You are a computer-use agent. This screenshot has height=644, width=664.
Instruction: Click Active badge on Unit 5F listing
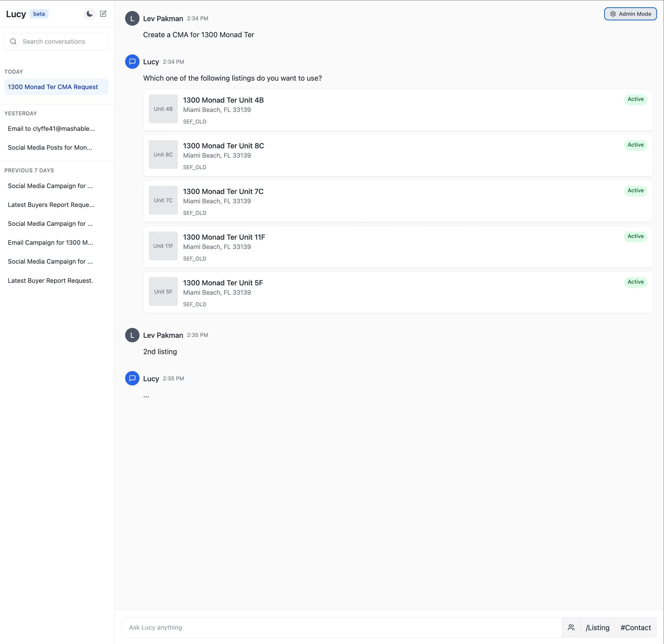[x=635, y=282]
